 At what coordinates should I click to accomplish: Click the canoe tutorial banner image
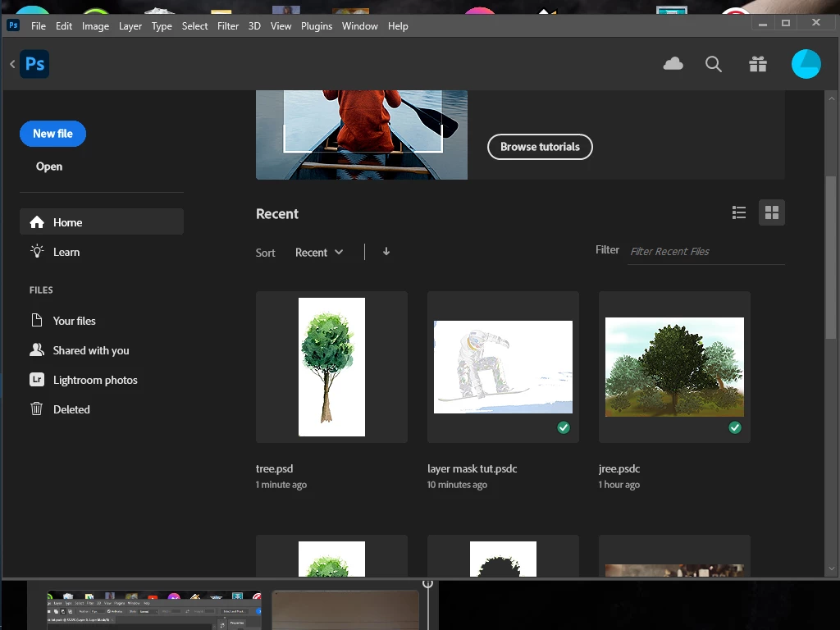(x=362, y=135)
